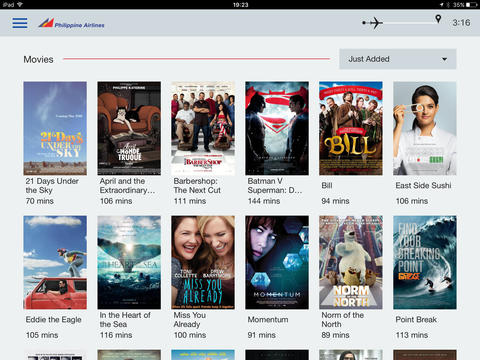480x360 pixels.
Task: Open the hamburger menu
Action: pos(20,23)
